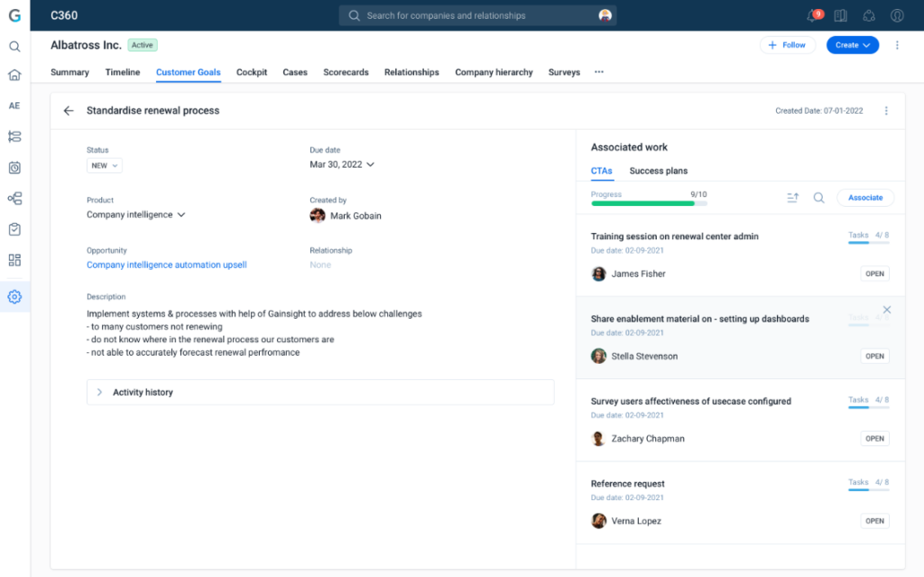Remove Share enablement material CTA with X

(x=886, y=310)
